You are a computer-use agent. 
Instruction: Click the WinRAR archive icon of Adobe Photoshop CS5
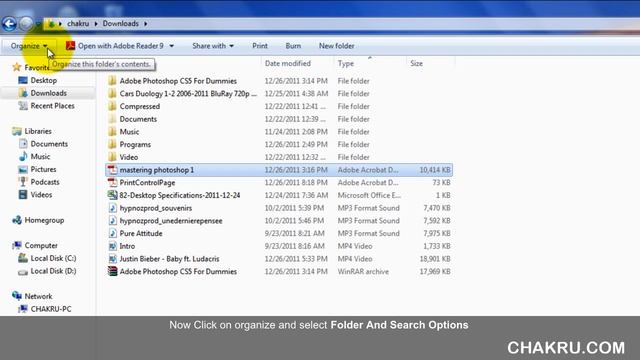click(x=112, y=271)
